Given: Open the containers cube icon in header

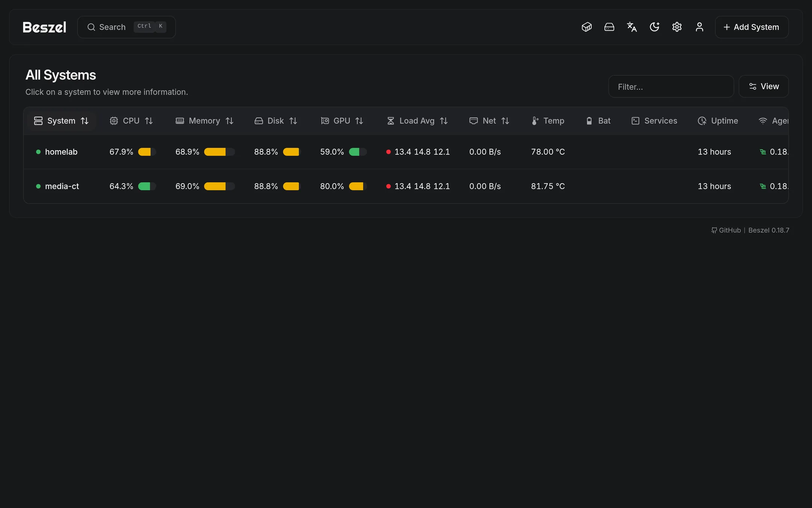Looking at the screenshot, I should [586, 27].
